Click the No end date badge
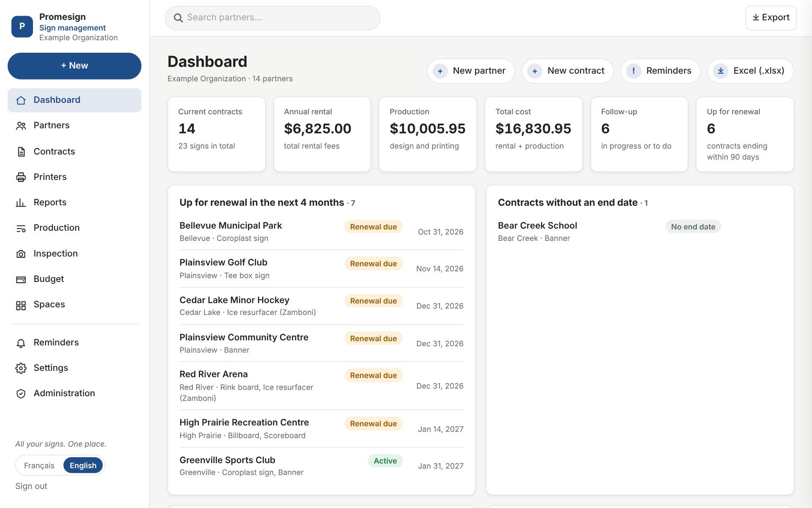Viewport: 812px width, 508px height. point(693,226)
